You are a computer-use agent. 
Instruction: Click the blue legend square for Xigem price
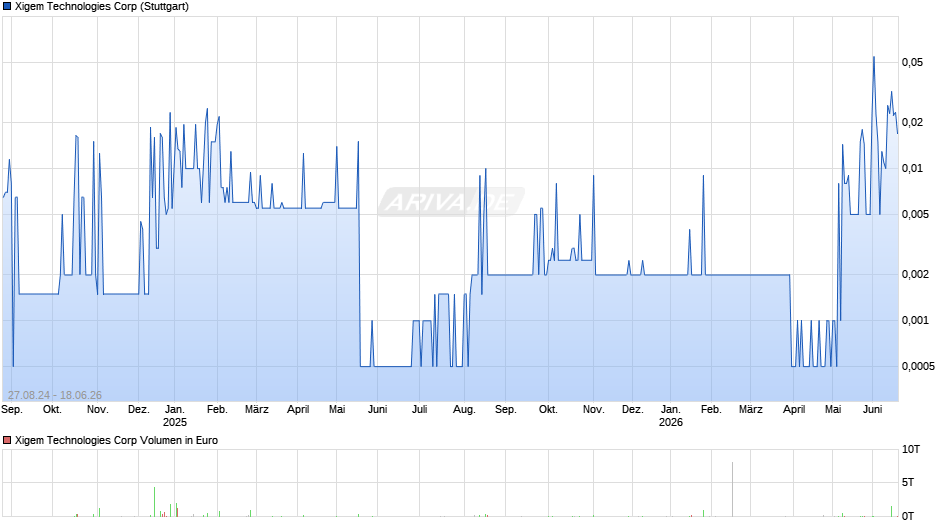[7, 7]
